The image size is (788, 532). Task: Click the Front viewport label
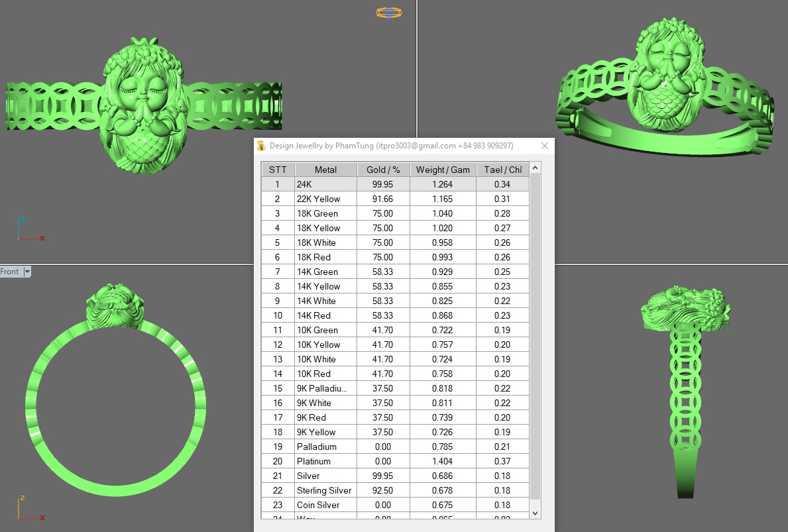[9, 272]
